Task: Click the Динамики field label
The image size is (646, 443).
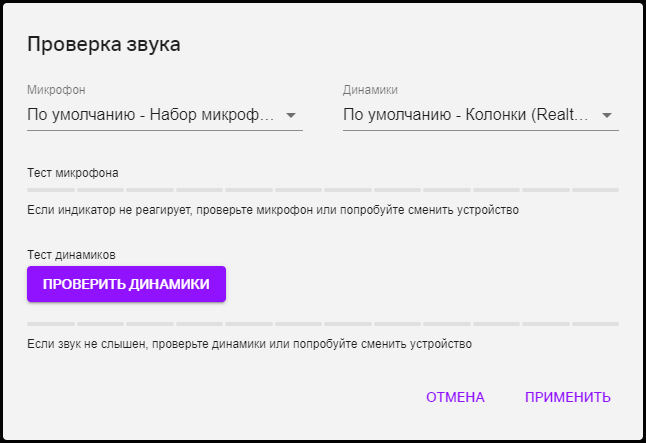Action: tap(370, 90)
